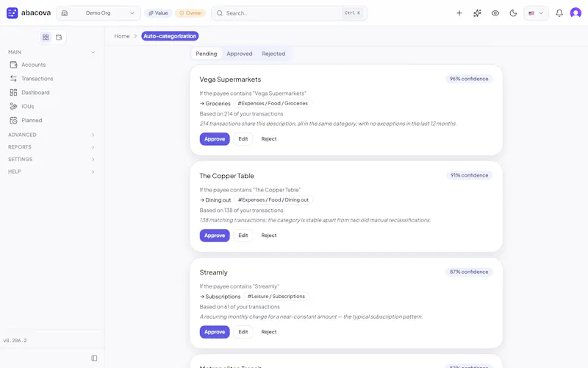588x368 pixels.
Task: Edit the Streamly rule
Action: tap(243, 332)
